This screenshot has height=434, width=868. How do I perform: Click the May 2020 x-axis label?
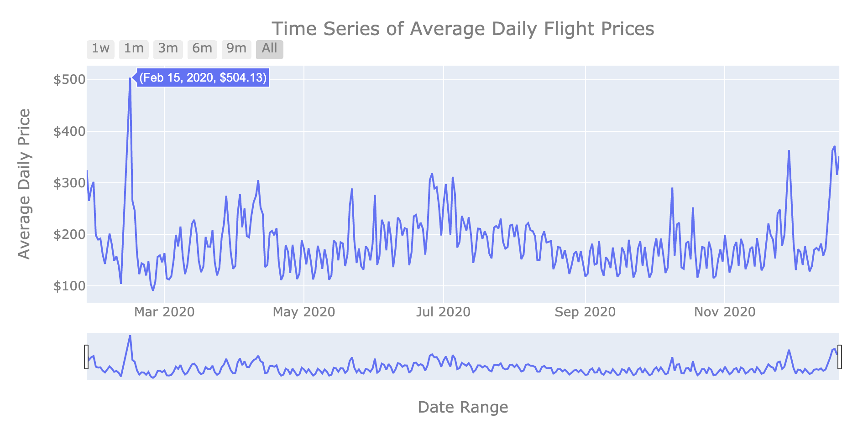point(304,312)
